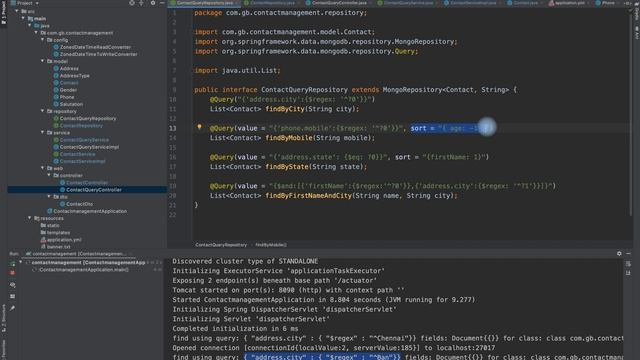
Task: Hide the Run panel with minus icon
Action: pos(629,253)
